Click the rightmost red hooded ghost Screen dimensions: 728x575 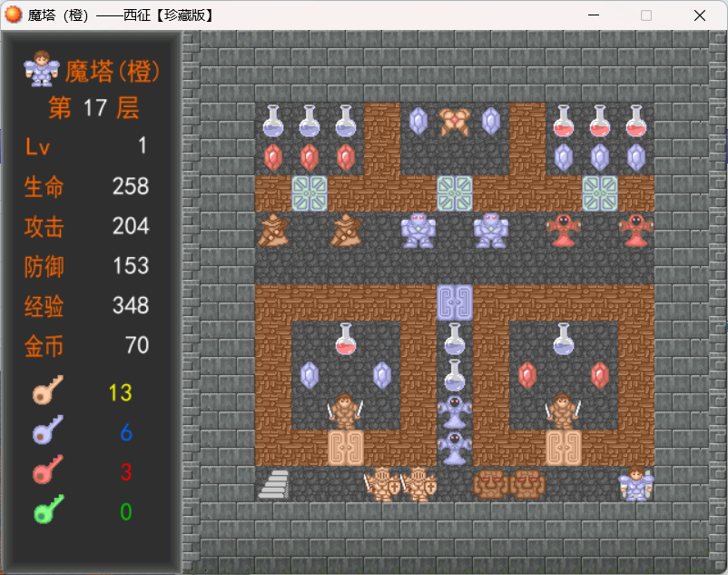pyautogui.click(x=636, y=231)
